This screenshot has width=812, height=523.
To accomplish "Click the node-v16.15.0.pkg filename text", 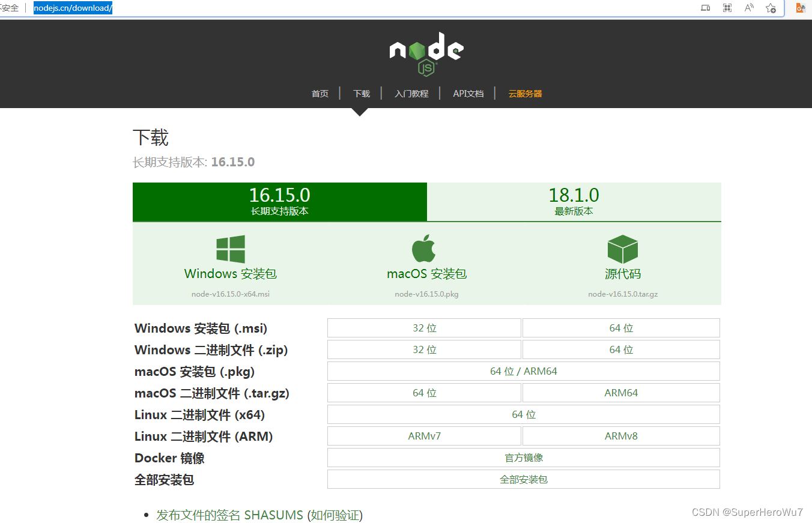I will pos(426,294).
